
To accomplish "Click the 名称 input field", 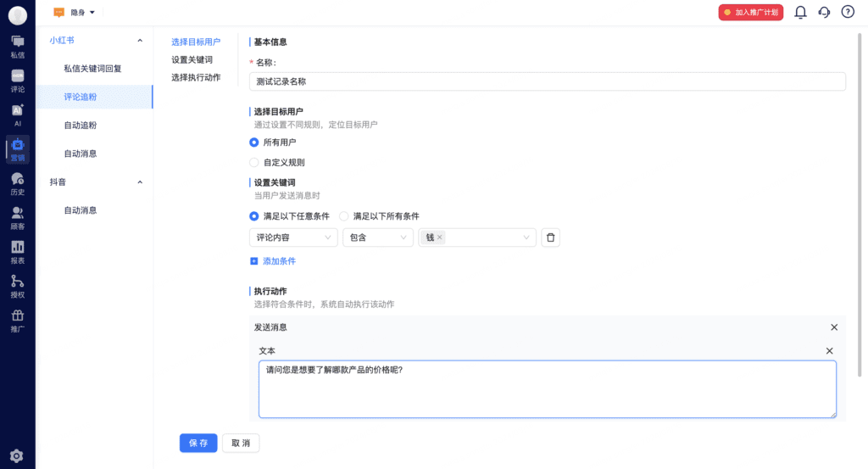I will [548, 81].
